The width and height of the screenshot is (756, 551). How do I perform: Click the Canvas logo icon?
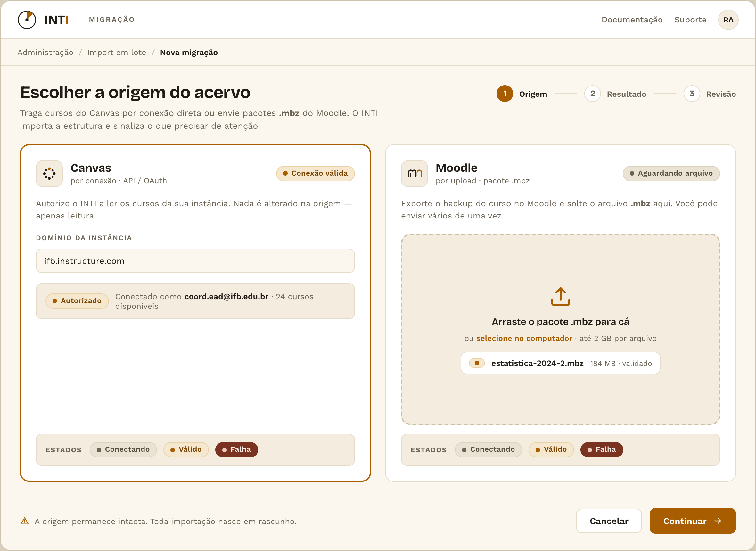[x=49, y=173]
